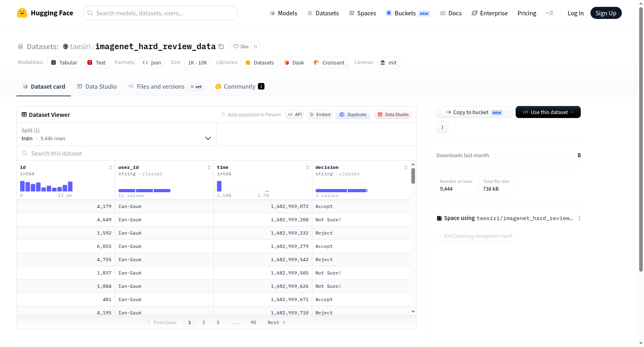Open the Files and versions tab
This screenshot has height=347, width=644.
click(166, 87)
